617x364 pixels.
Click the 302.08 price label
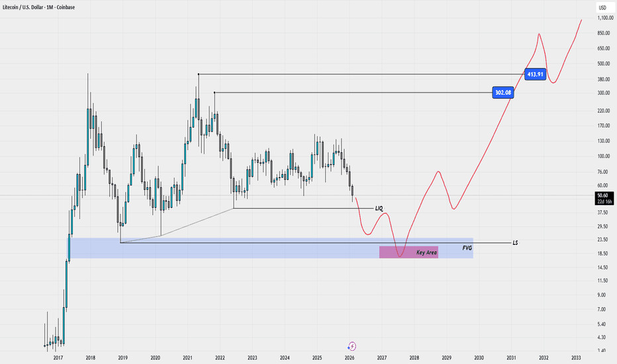tap(503, 93)
